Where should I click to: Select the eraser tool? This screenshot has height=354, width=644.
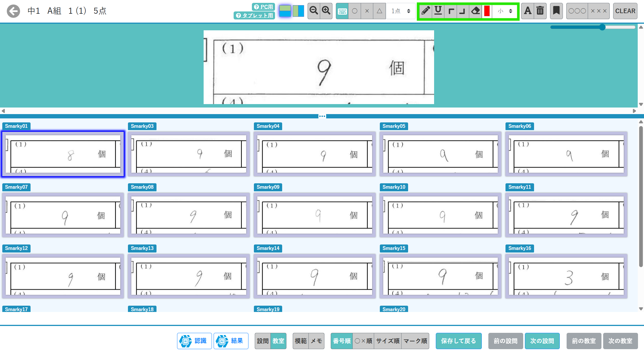click(475, 11)
